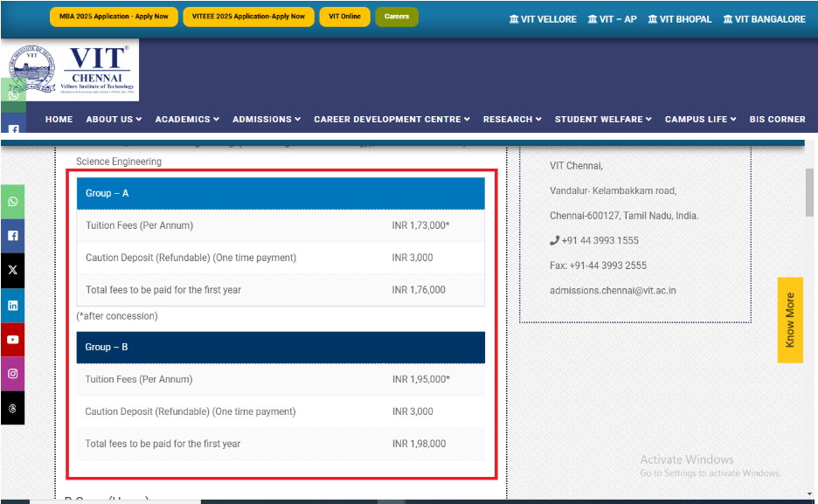Visit VIT BHOPAL from the top bar
Viewport: 818px width, 504px height.
(x=679, y=18)
